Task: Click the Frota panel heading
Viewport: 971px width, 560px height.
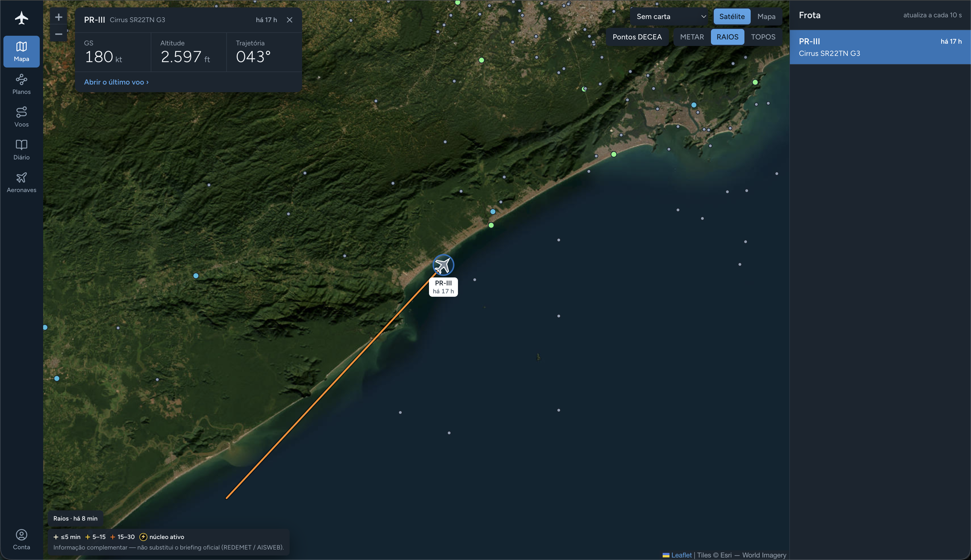Action: [x=809, y=15]
